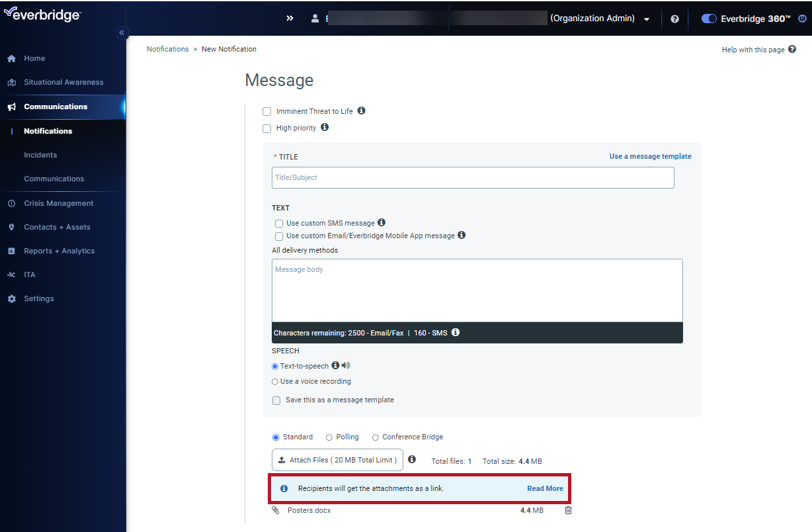Click the Communications megaphone icon
Screen dimensions: 812x532
[11, 107]
